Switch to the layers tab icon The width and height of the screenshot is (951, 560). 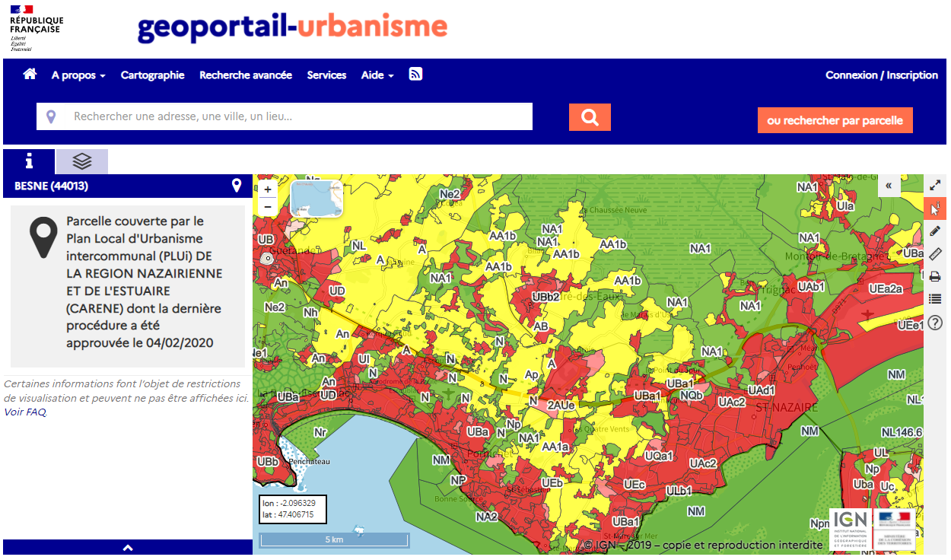point(82,161)
